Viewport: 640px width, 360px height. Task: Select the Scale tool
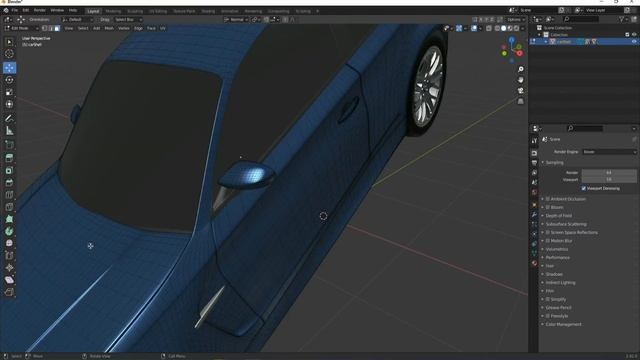pyautogui.click(x=9, y=92)
